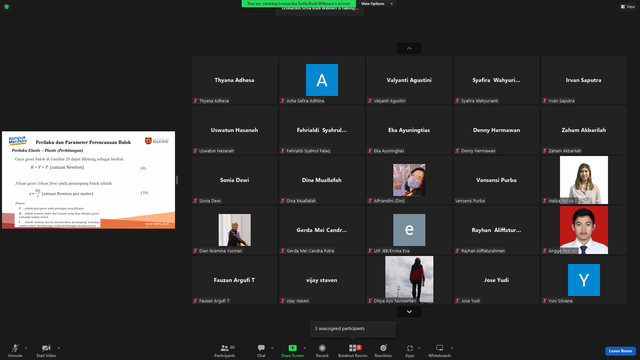Select Gerda Mei Candra Putra's tile

(322, 230)
